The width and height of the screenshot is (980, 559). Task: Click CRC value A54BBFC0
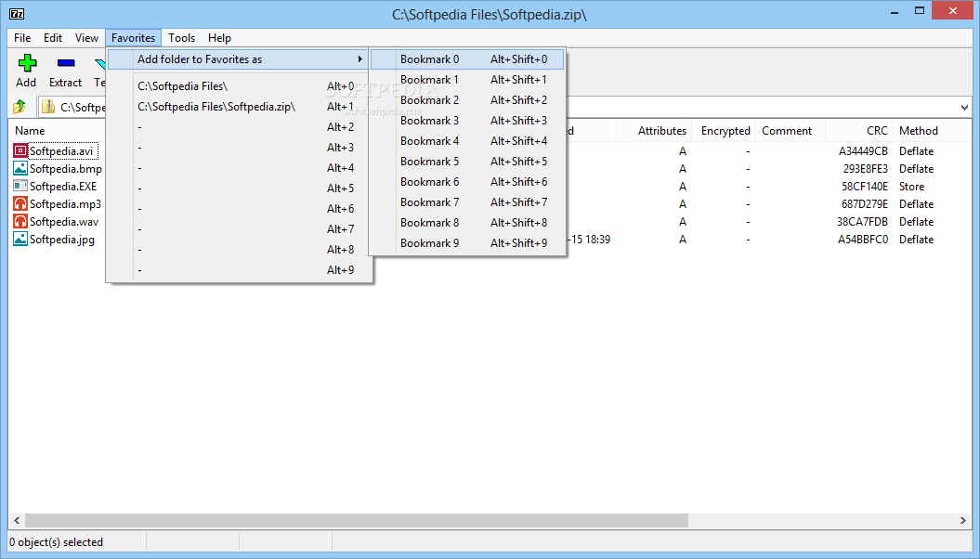tap(863, 240)
